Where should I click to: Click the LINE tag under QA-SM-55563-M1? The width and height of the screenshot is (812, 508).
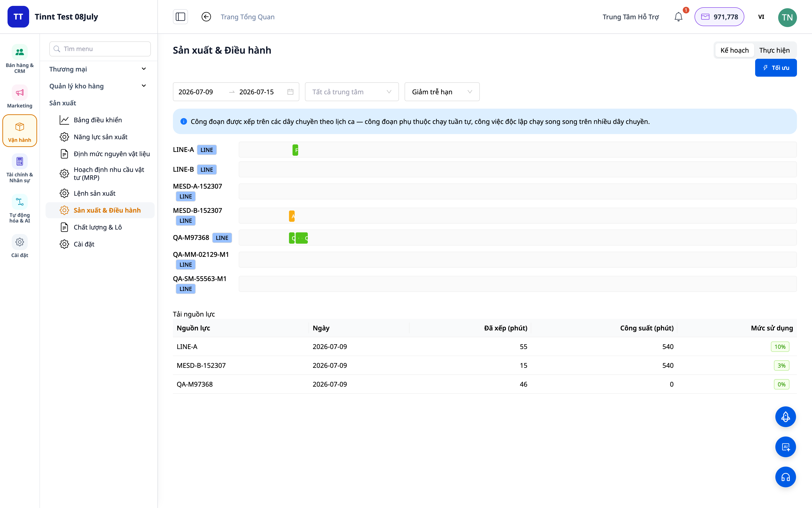pos(186,289)
